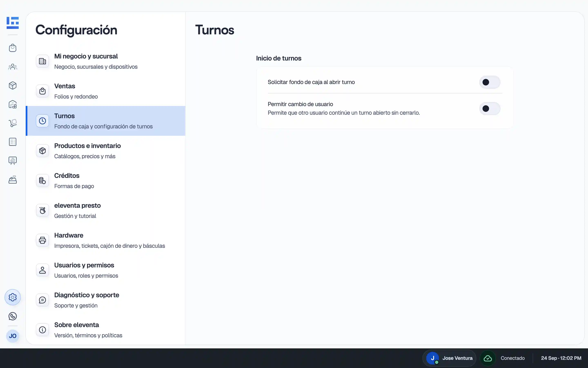Open Ventas settings section
This screenshot has width=588, height=368.
(x=106, y=91)
